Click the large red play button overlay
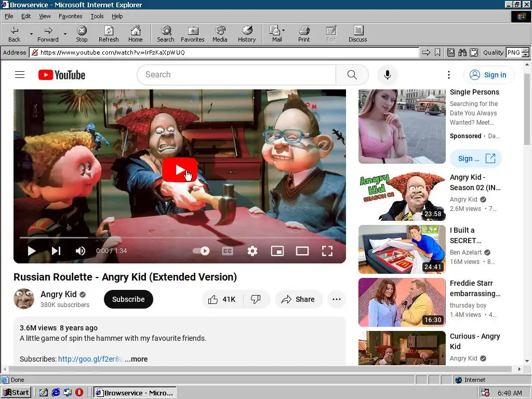The image size is (532, 399). [x=179, y=170]
